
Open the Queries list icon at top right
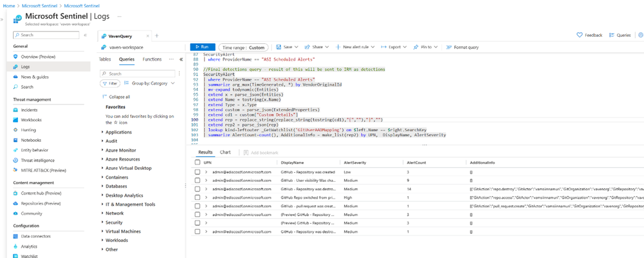tap(612, 35)
